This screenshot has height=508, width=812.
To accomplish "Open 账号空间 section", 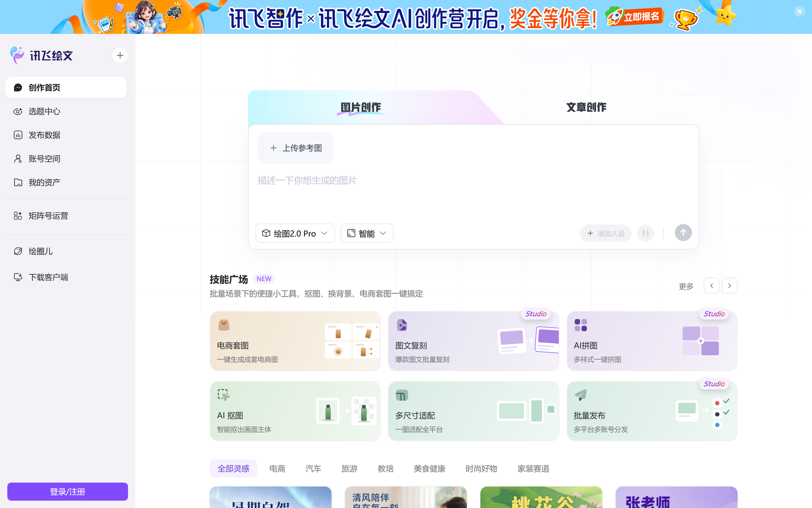I will [x=66, y=159].
